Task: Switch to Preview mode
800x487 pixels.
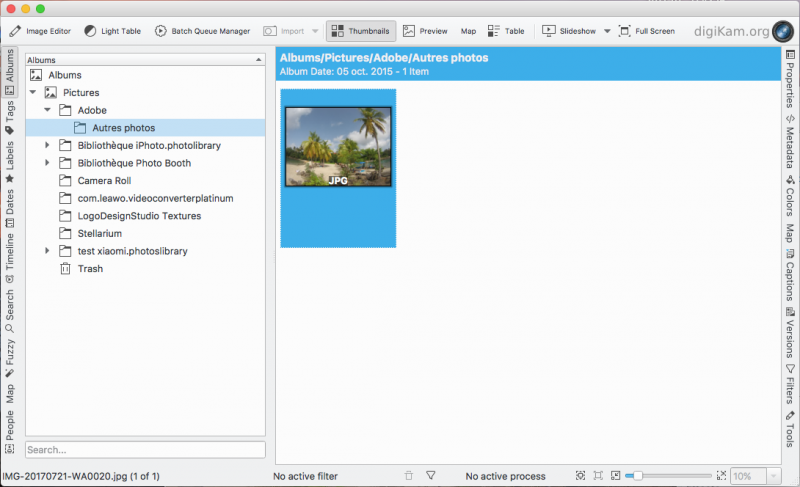Action: click(425, 31)
